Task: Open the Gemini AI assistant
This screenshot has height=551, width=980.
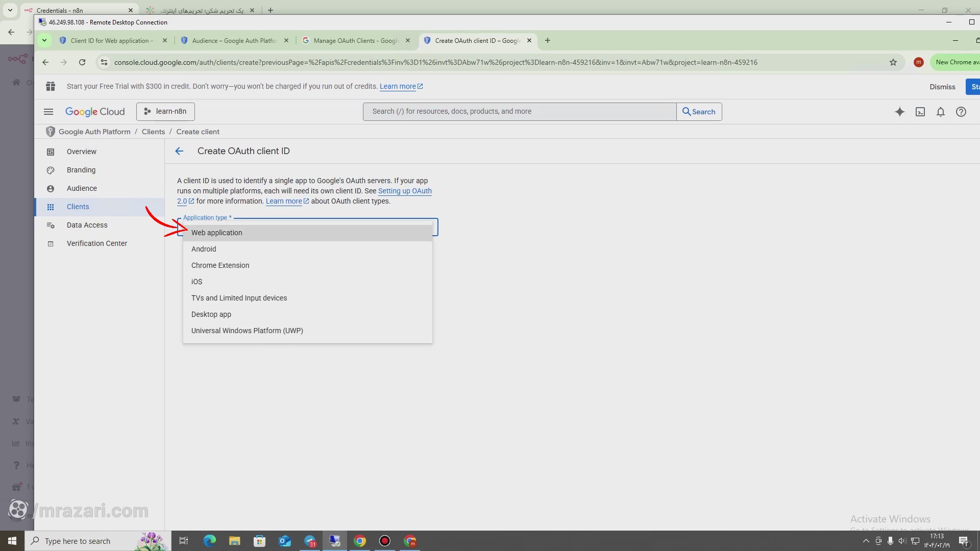Action: (900, 112)
